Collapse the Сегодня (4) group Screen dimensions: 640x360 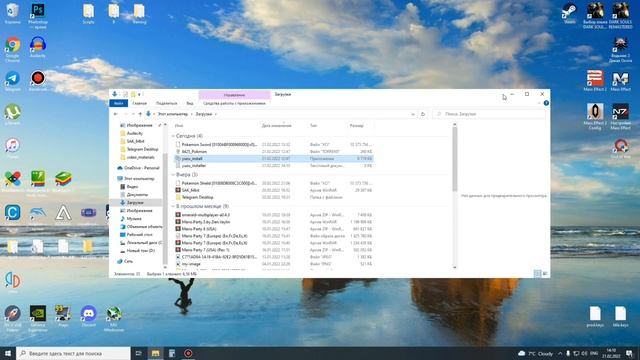(173, 136)
